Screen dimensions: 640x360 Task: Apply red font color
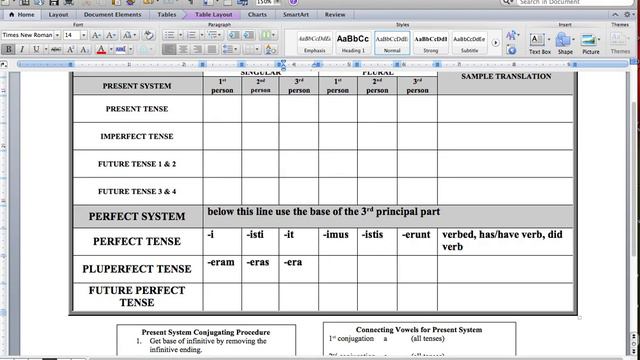tap(101, 49)
